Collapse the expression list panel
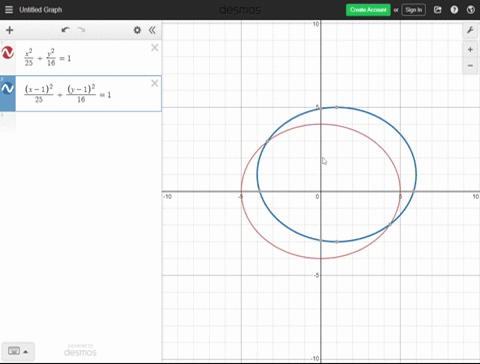The width and height of the screenshot is (480, 364). (x=152, y=30)
